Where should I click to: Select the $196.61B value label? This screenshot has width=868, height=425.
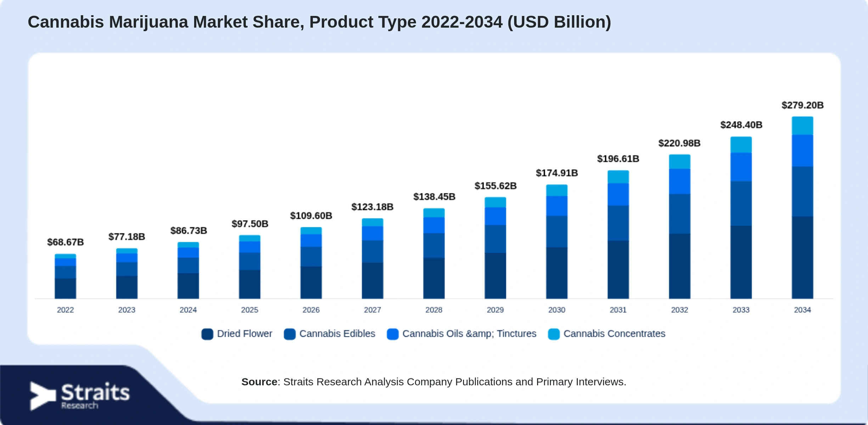click(618, 159)
